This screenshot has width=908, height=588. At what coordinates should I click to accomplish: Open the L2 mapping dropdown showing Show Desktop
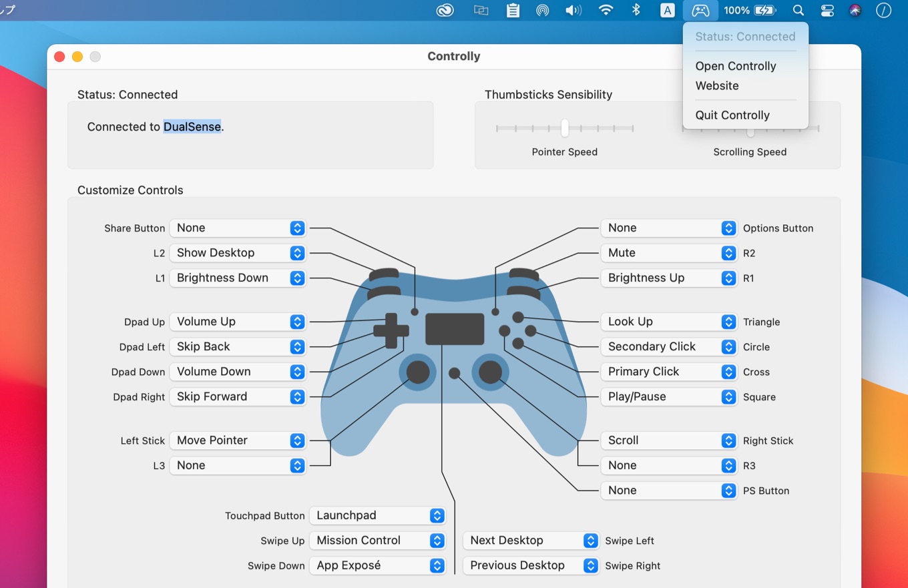coord(238,253)
